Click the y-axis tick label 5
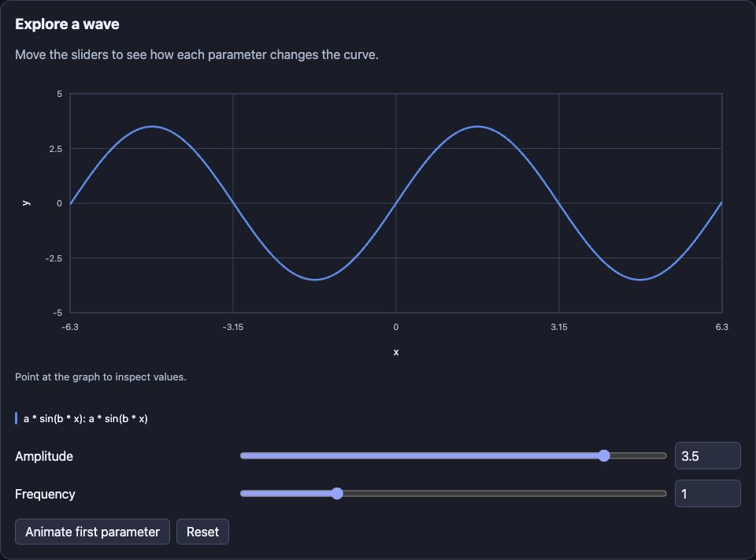The width and height of the screenshot is (756, 560). (x=59, y=94)
